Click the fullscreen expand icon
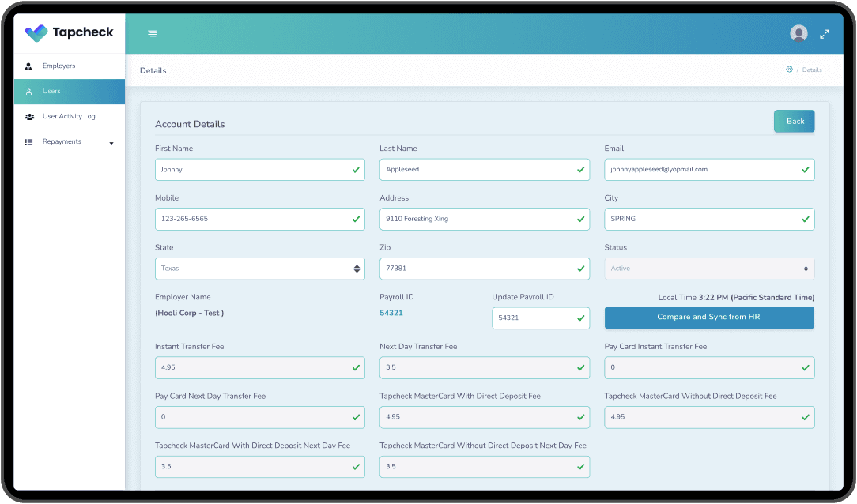 click(824, 34)
